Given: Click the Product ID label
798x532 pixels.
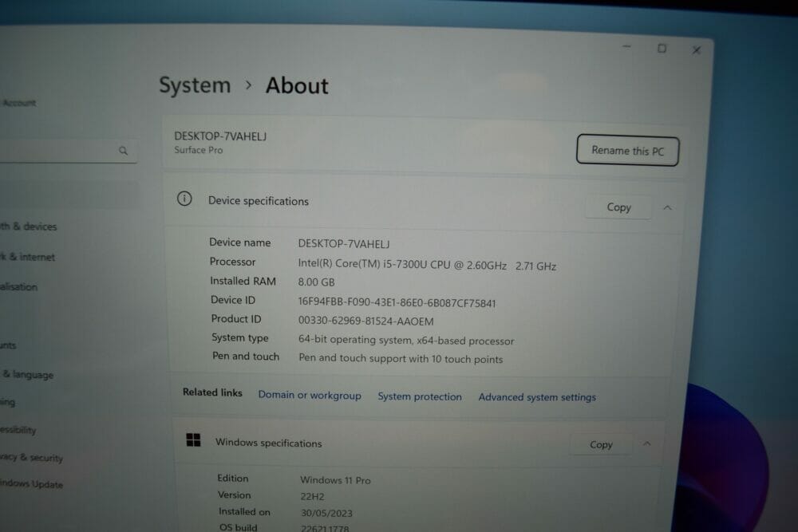Looking at the screenshot, I should (x=236, y=319).
